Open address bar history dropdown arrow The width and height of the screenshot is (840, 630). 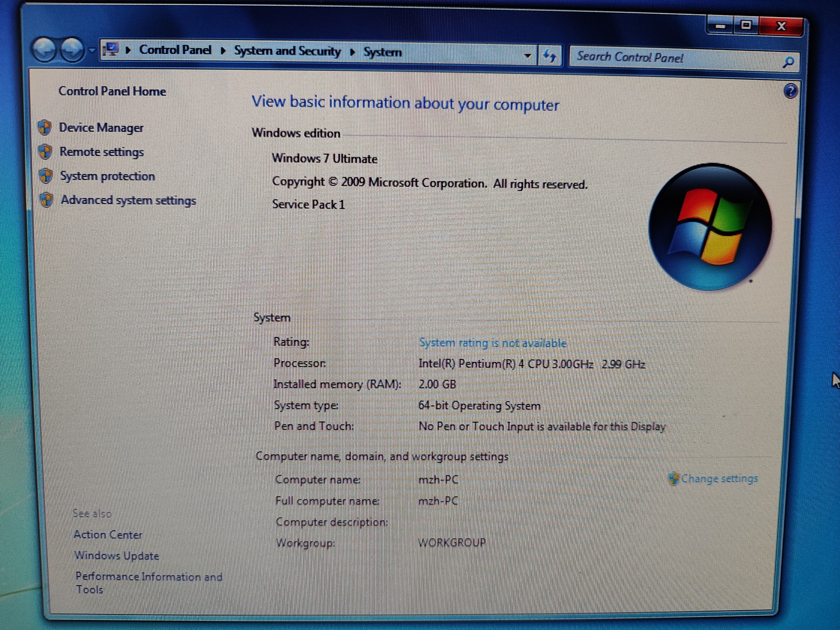tap(528, 55)
